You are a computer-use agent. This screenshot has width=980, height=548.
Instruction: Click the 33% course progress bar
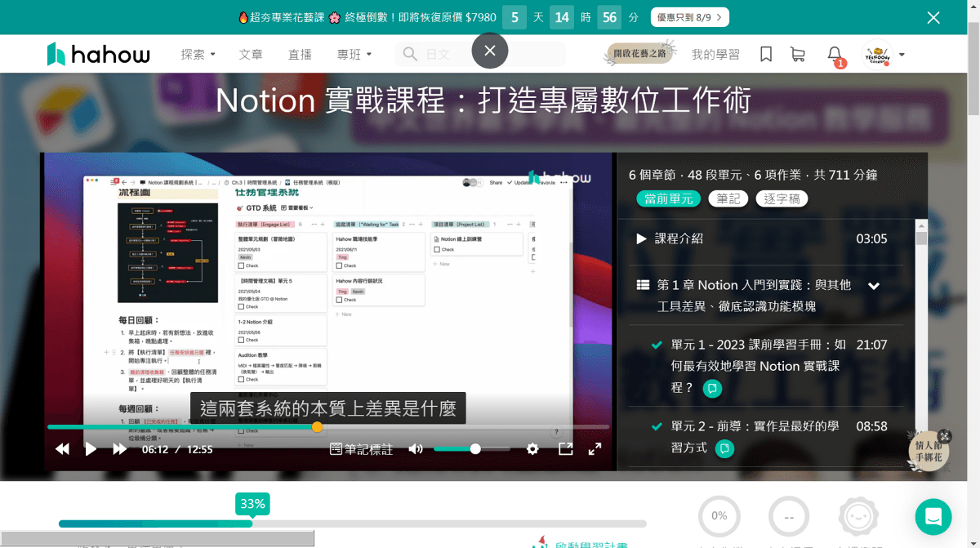[352, 523]
